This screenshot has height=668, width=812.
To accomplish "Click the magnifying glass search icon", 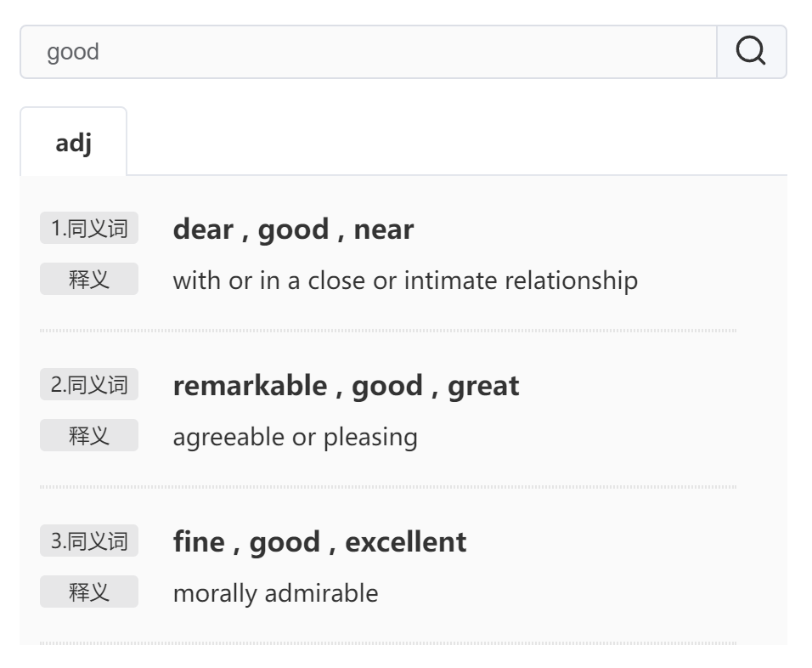I will pyautogui.click(x=751, y=51).
